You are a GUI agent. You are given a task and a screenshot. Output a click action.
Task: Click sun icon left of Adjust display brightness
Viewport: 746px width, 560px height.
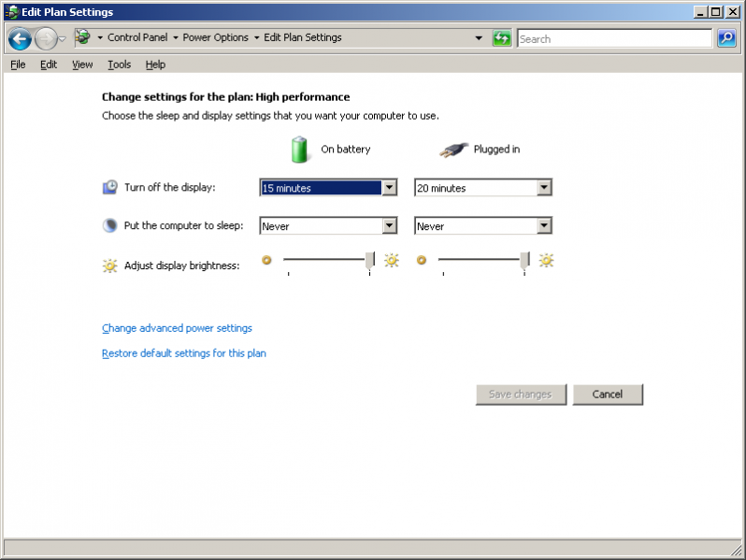tap(110, 266)
